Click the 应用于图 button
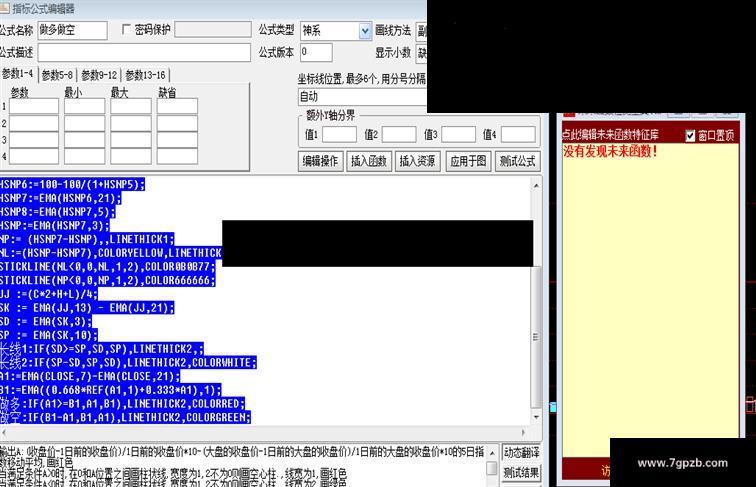 468,161
